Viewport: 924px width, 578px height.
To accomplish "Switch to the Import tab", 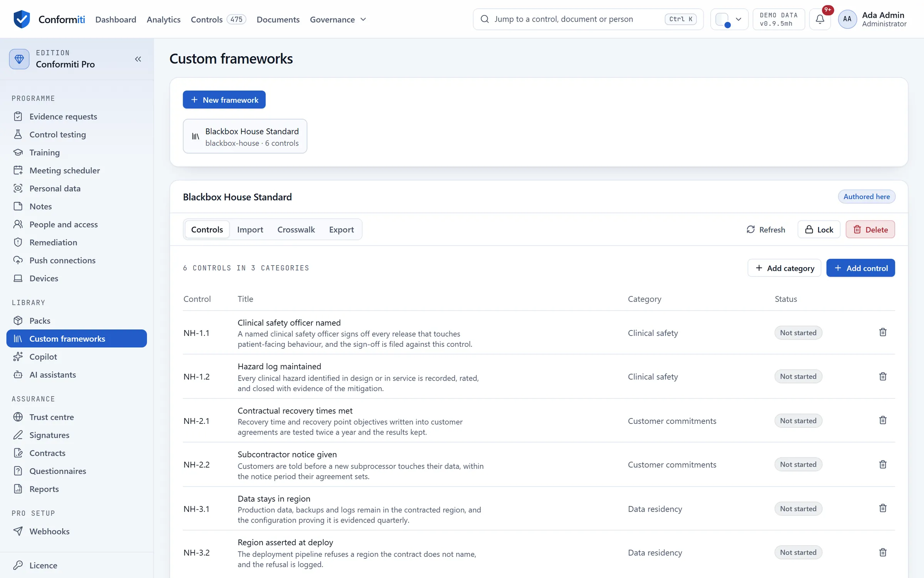I will click(x=250, y=230).
